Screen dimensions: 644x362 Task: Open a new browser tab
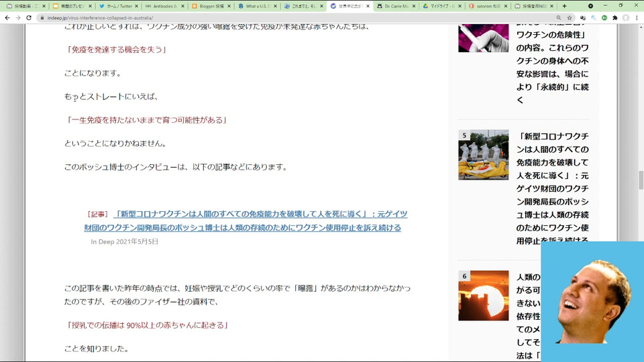coord(564,6)
